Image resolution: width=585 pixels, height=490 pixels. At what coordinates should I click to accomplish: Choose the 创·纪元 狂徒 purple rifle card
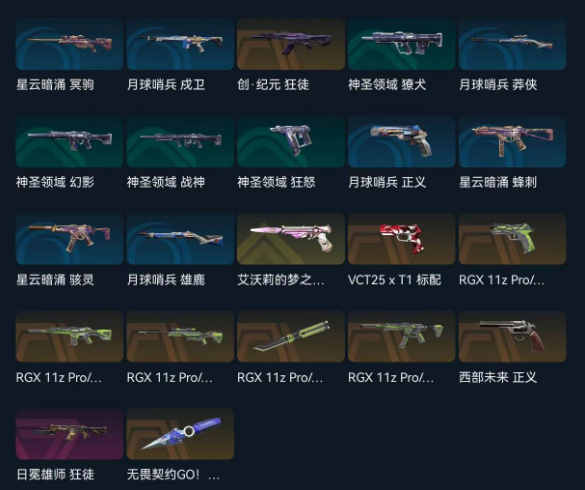pos(291,44)
